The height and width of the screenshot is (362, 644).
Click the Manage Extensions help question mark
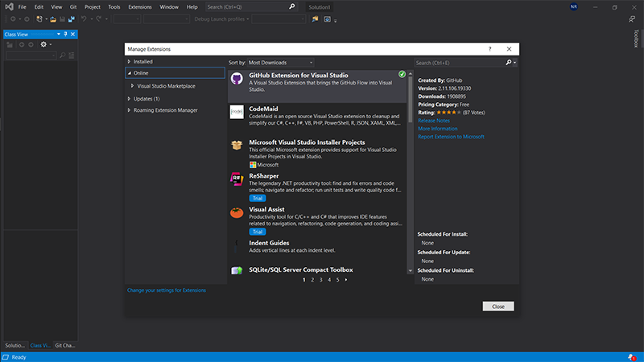[489, 49]
